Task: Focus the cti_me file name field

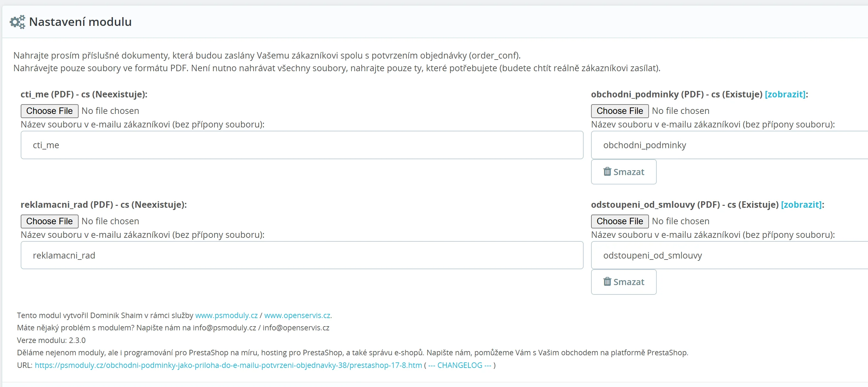Action: click(x=302, y=145)
